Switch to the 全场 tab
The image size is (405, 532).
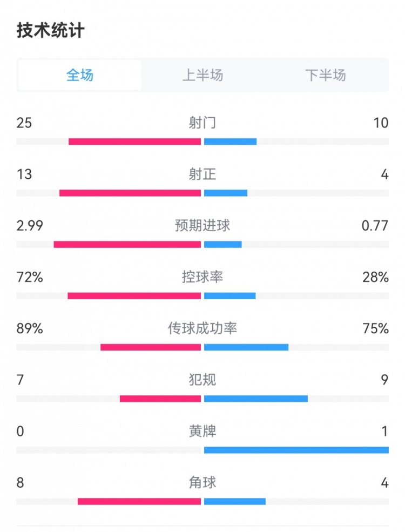[80, 75]
